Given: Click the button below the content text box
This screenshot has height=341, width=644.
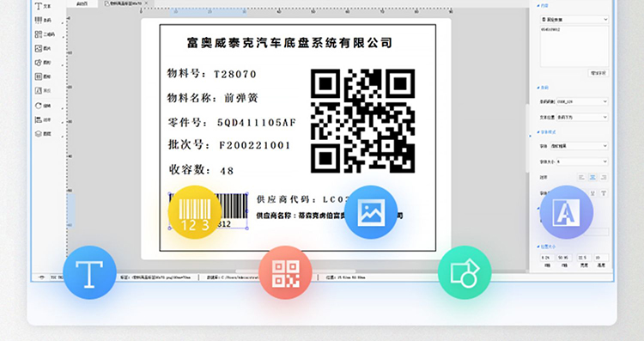Looking at the screenshot, I should pos(598,73).
